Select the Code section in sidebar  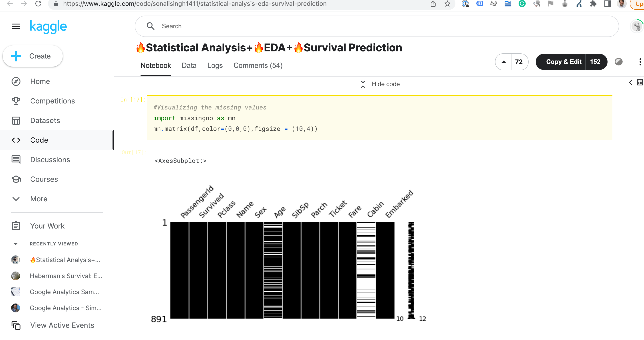click(16, 140)
